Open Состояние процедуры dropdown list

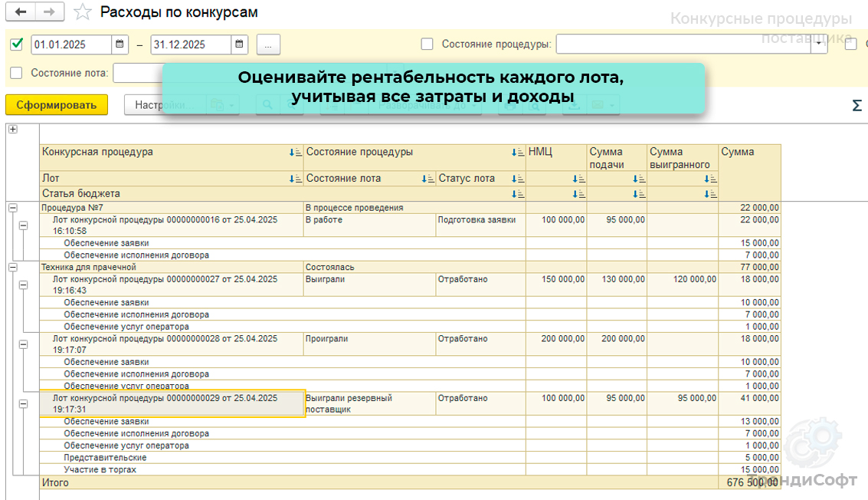pyautogui.click(x=819, y=44)
